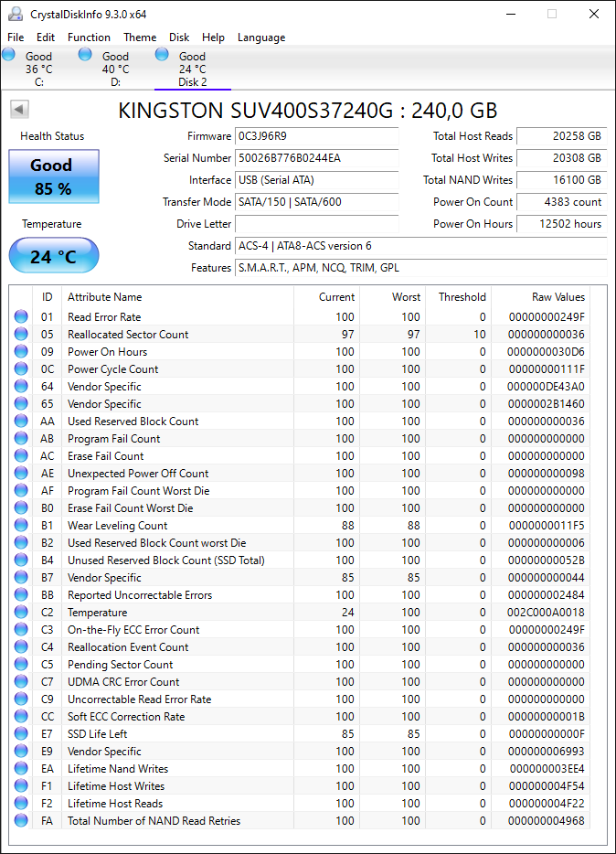Switch to the D: drive tab
616x854 pixels.
(116, 69)
